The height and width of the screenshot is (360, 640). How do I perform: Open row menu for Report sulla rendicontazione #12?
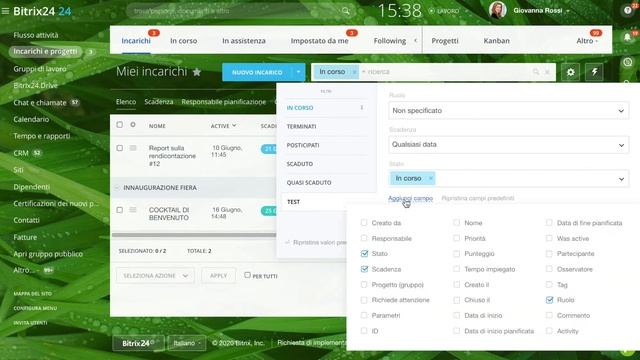133,148
